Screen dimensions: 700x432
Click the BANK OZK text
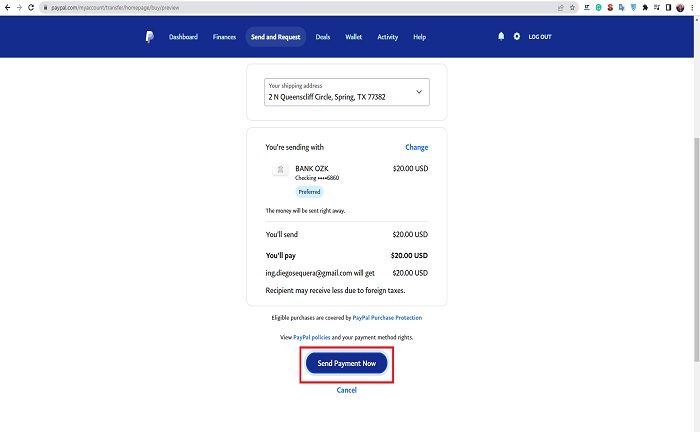coord(312,168)
